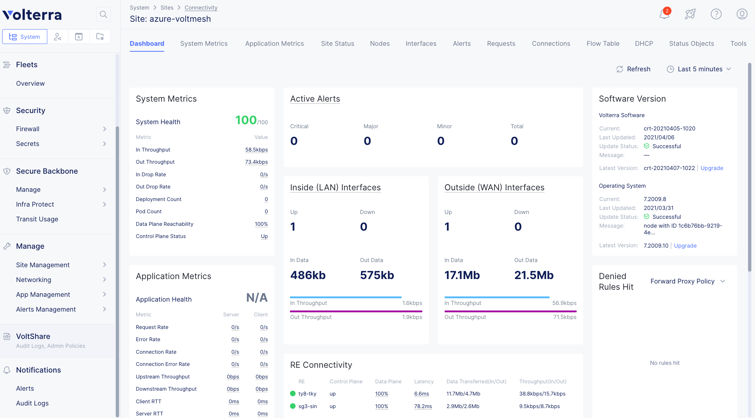Viewport: 755px width, 418px height.
Task: Expand the Secrets menu chevron
Action: click(x=104, y=144)
